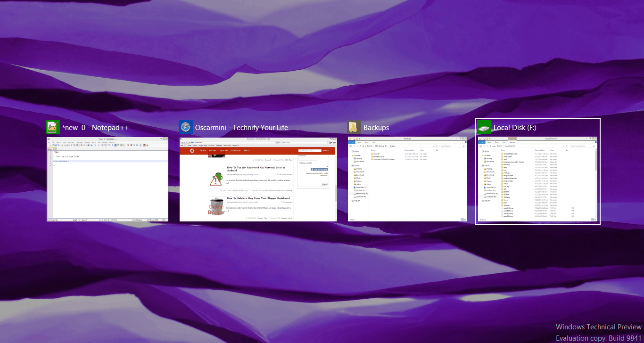Viewport: 644px width, 343px height.
Task: Select the "Backups" window title label
Action: (x=376, y=128)
